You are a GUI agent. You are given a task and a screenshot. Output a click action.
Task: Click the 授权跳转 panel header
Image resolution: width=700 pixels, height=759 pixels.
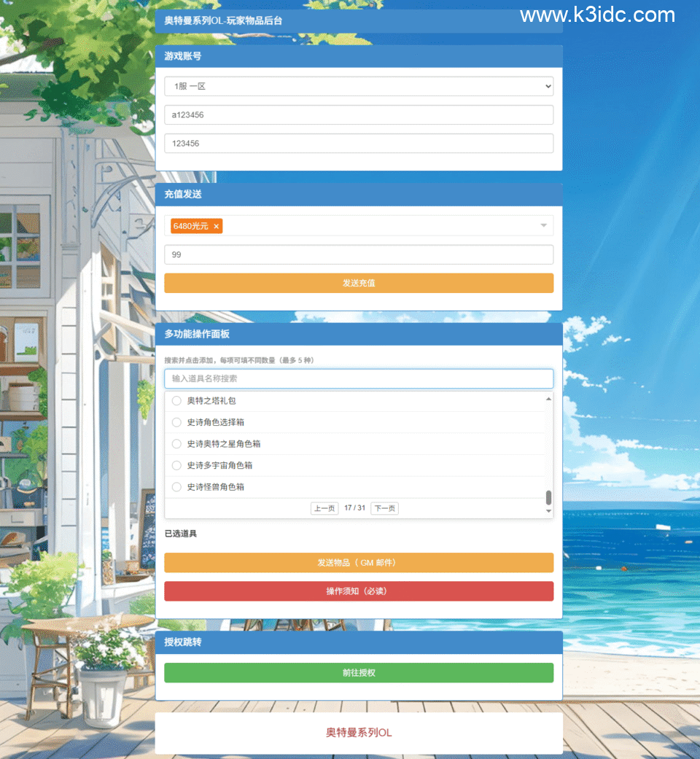(x=359, y=642)
